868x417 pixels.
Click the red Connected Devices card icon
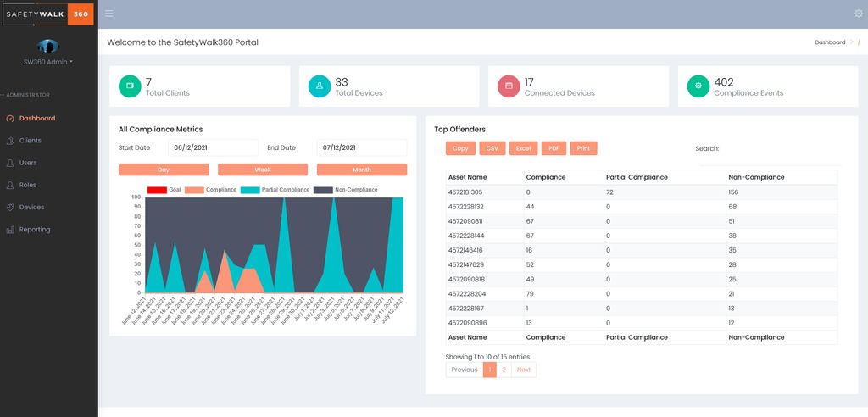[509, 86]
